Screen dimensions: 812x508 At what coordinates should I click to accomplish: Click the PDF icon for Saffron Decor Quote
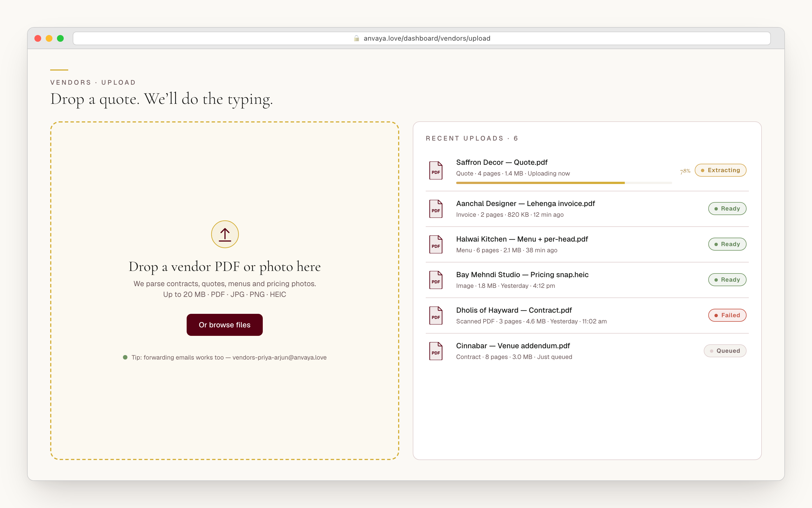pyautogui.click(x=436, y=170)
